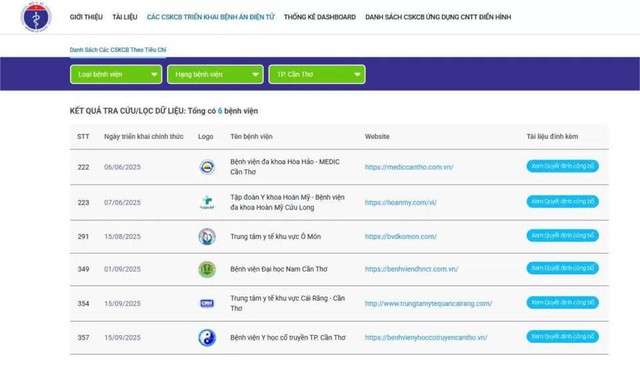
Task: Open the Hạng bệnh viện dropdown
Action: (x=215, y=74)
